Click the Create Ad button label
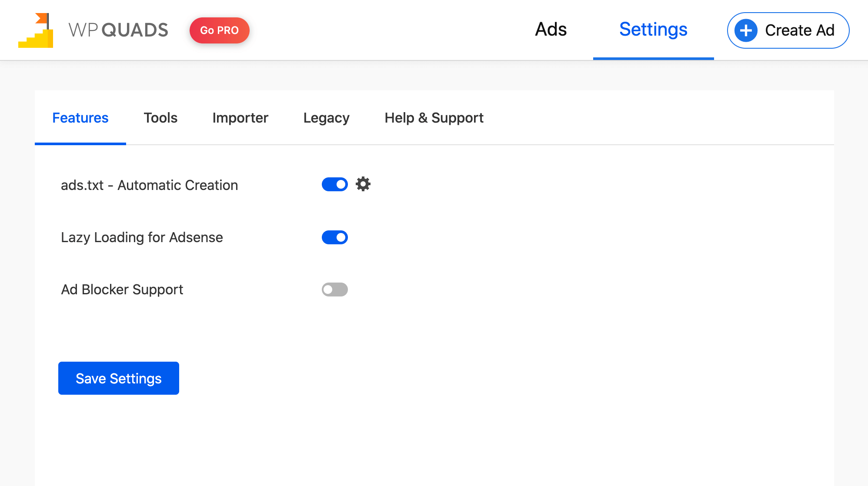Image resolution: width=868 pixels, height=486 pixels. [x=799, y=30]
